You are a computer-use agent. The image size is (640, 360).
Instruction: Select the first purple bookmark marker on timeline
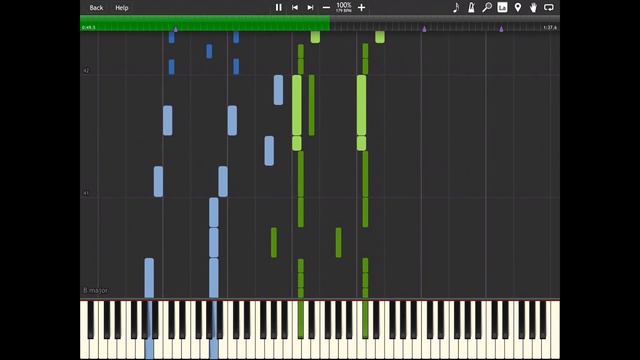[x=176, y=29]
